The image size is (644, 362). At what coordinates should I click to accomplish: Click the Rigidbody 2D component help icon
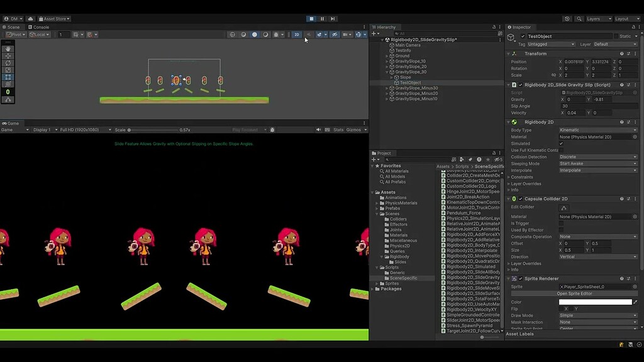[621, 123]
